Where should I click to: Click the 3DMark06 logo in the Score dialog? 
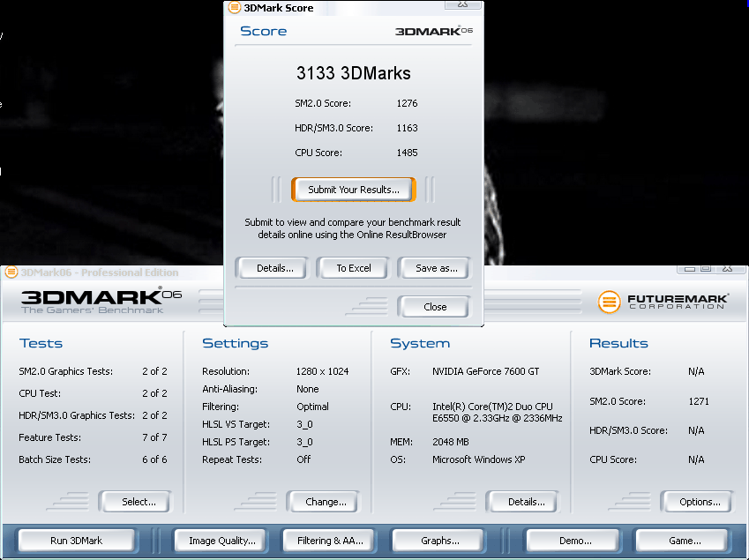(x=433, y=31)
